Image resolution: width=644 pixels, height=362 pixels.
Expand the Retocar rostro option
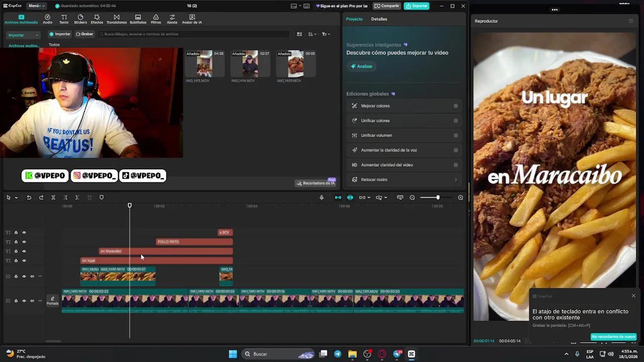click(x=456, y=179)
